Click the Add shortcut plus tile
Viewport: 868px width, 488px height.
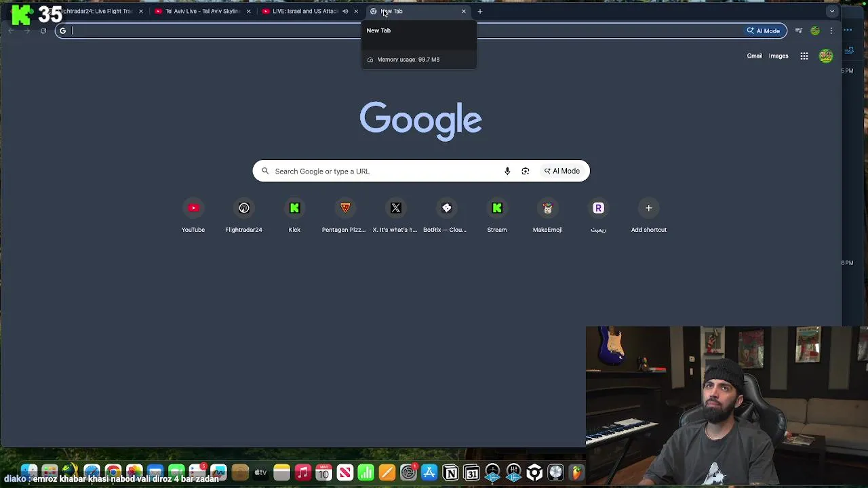(648, 208)
